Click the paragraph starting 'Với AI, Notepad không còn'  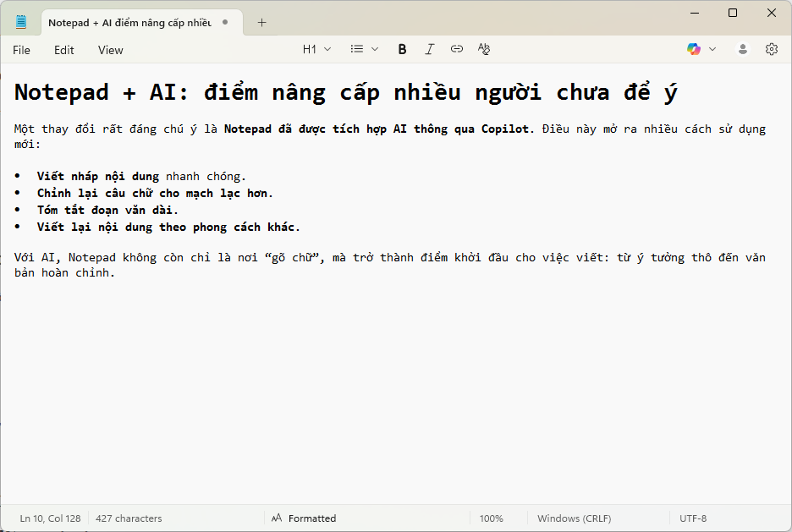[390, 265]
